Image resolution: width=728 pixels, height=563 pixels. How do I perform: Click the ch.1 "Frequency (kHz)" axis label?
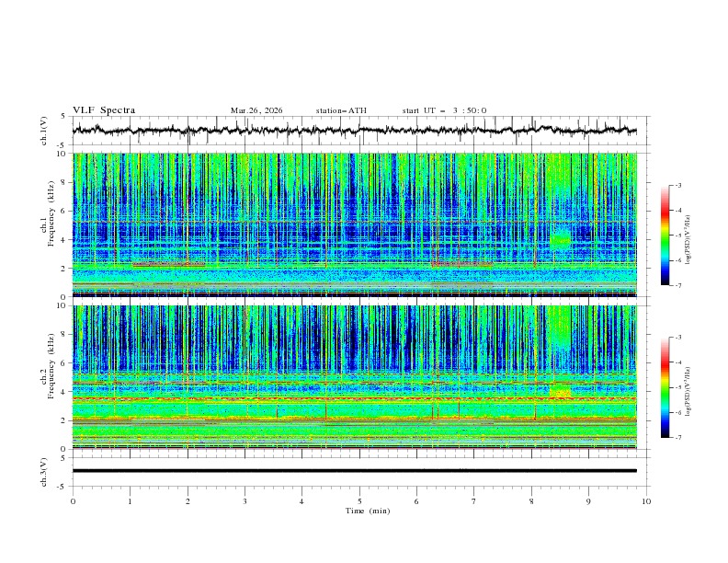tap(51, 213)
